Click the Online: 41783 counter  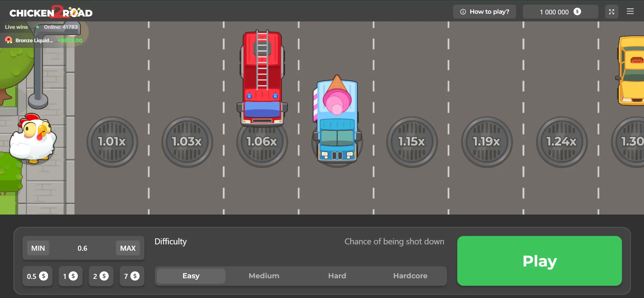[x=61, y=27]
